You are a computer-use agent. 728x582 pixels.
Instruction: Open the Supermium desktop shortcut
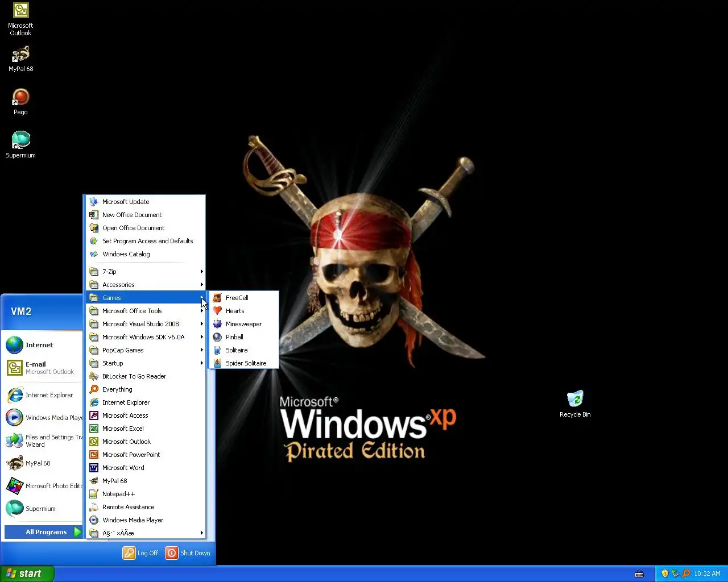pos(20,145)
